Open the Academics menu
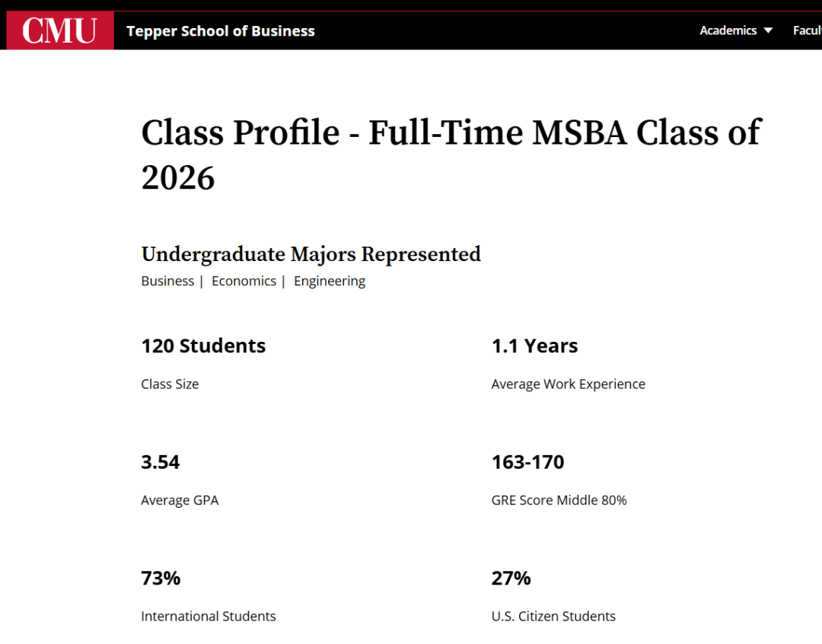Image resolution: width=822 pixels, height=644 pixels. (x=728, y=30)
